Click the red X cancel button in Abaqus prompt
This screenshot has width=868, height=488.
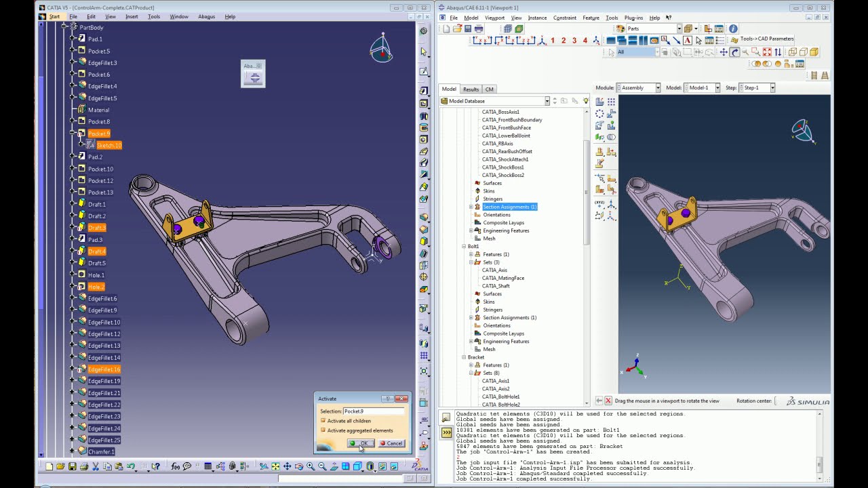pyautogui.click(x=608, y=401)
